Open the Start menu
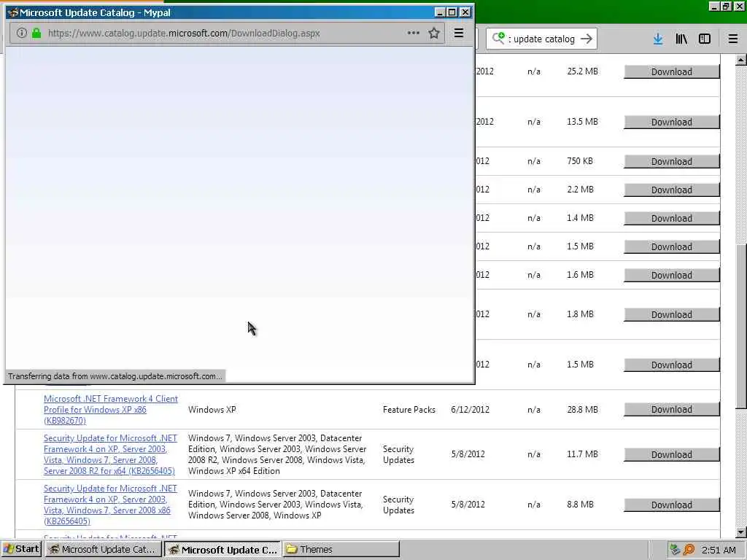Viewport: 747px width, 560px height. pos(21,549)
